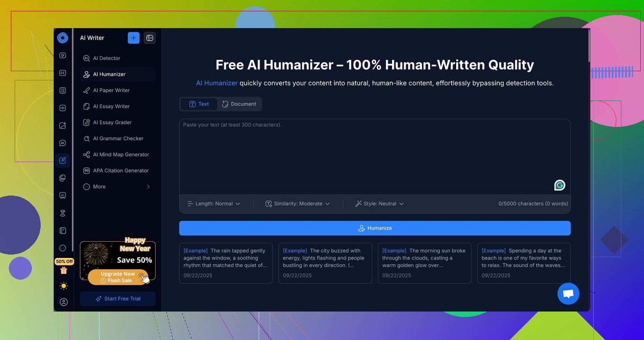
Task: Click the blue plus new document button
Action: point(133,38)
